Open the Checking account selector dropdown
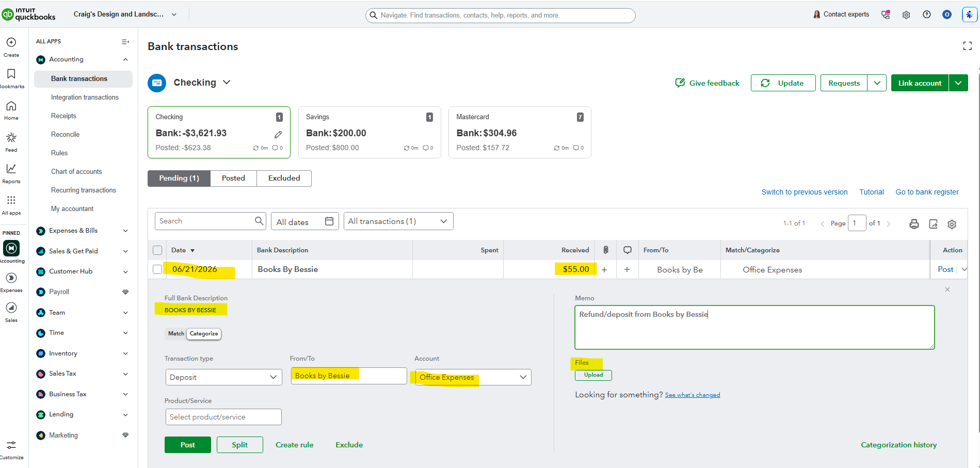The image size is (980, 468). [x=202, y=83]
